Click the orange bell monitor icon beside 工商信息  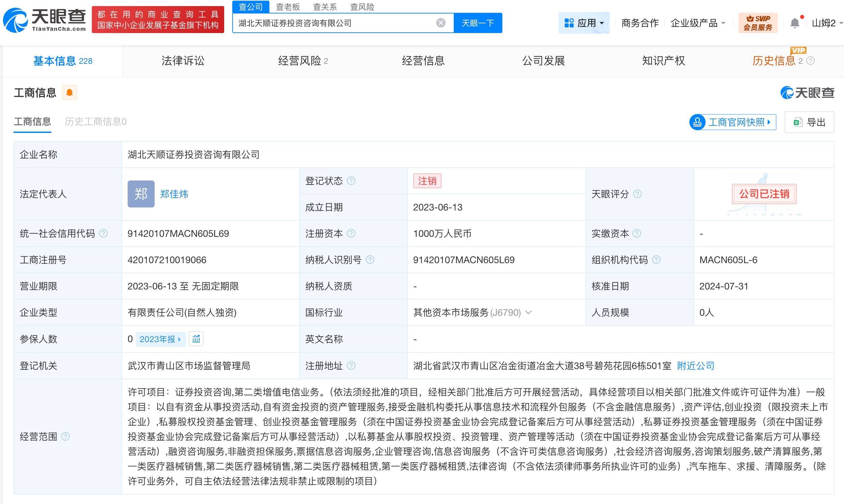click(69, 92)
